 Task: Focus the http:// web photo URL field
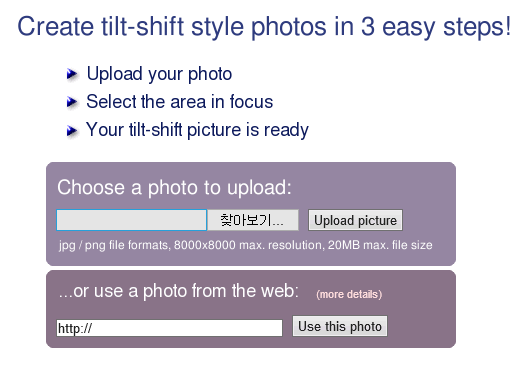[x=169, y=328]
